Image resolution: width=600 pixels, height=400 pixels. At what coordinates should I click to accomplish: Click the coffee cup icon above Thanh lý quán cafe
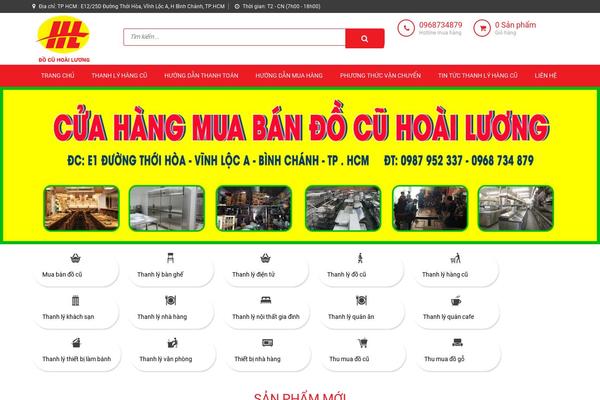click(x=456, y=300)
